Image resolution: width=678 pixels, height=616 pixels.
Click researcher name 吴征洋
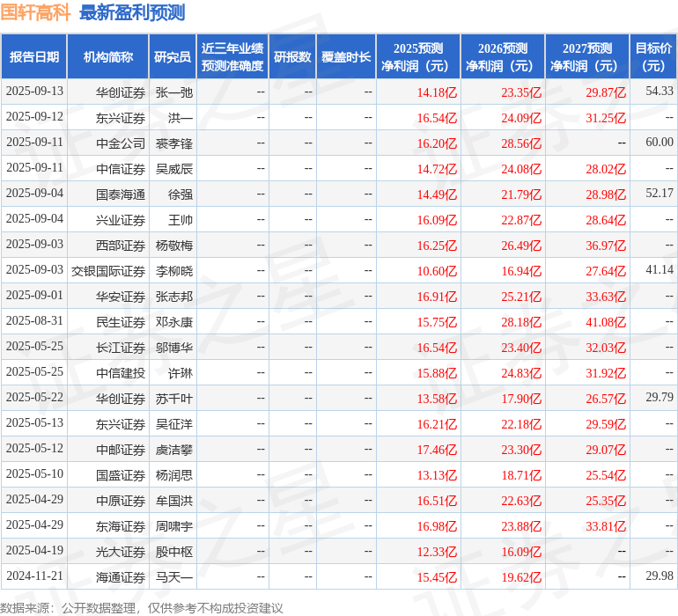(x=173, y=424)
